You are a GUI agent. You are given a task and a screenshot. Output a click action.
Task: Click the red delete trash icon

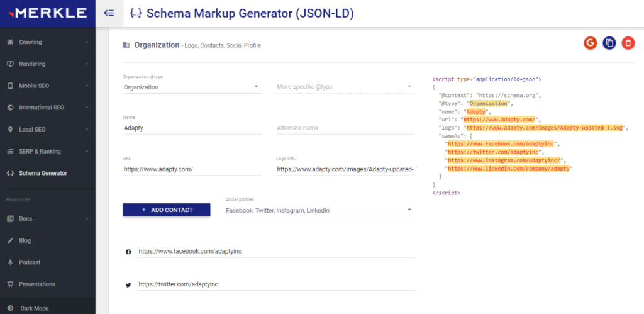pos(628,43)
